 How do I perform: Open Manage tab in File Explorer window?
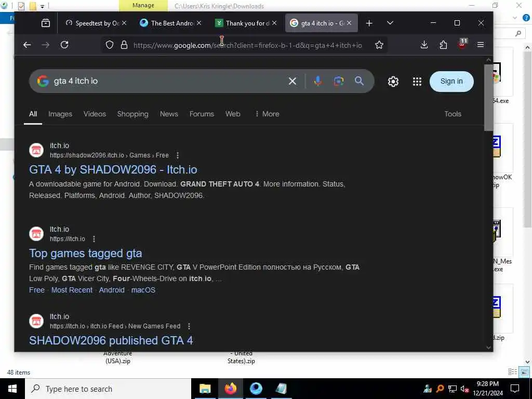143,5
